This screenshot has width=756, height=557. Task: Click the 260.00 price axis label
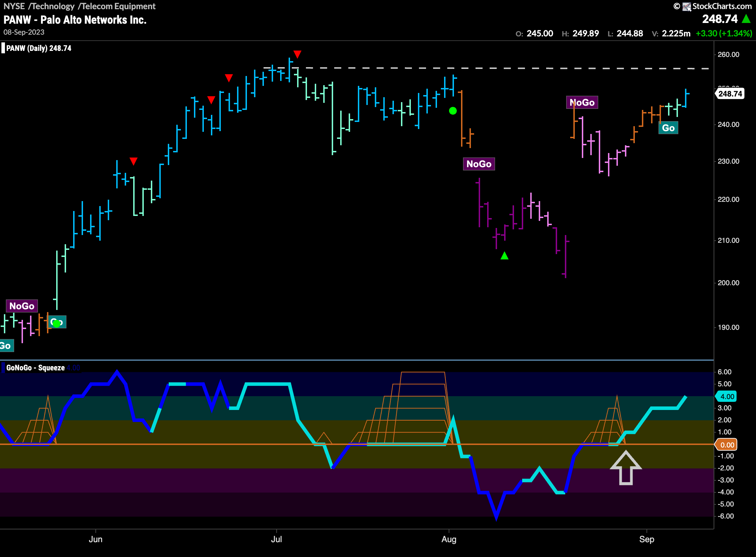pyautogui.click(x=728, y=54)
